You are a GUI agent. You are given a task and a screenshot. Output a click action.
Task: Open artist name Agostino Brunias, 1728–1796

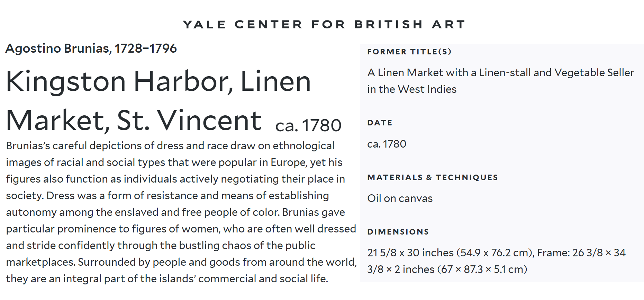(x=91, y=48)
